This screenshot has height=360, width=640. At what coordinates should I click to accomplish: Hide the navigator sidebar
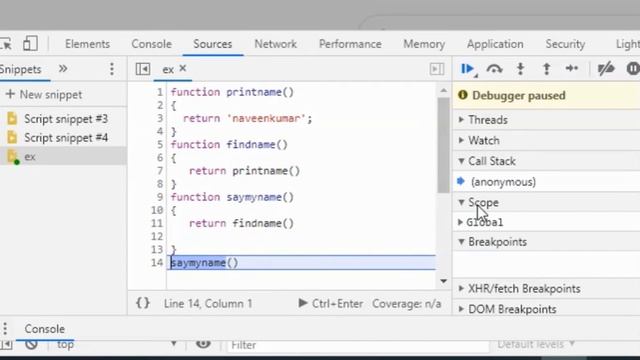coord(143,69)
